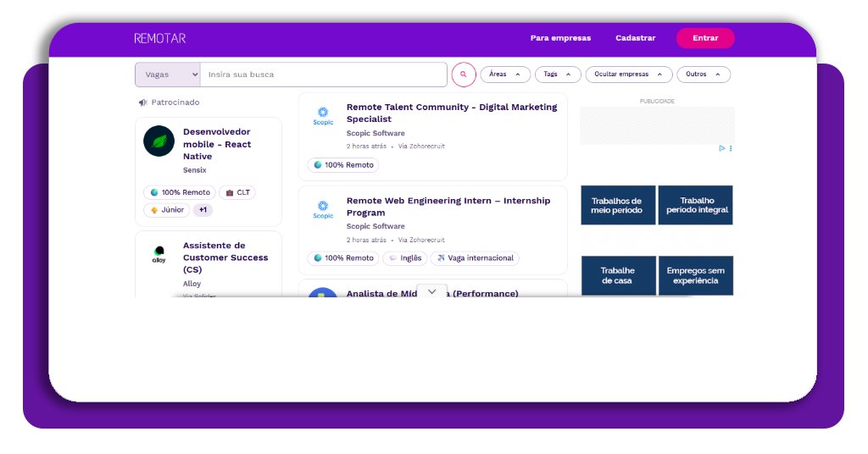868x454 pixels.
Task: Open Trabalhe de casa tile
Action: tap(618, 275)
